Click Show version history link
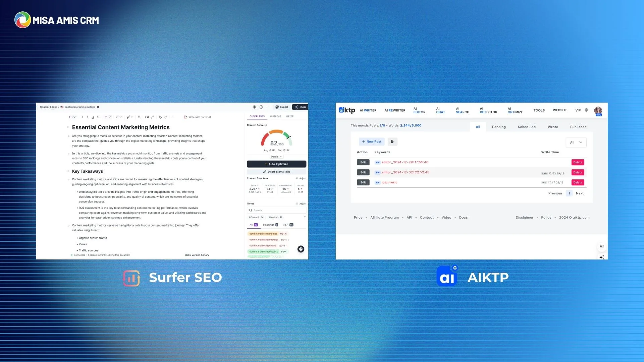 click(x=197, y=255)
